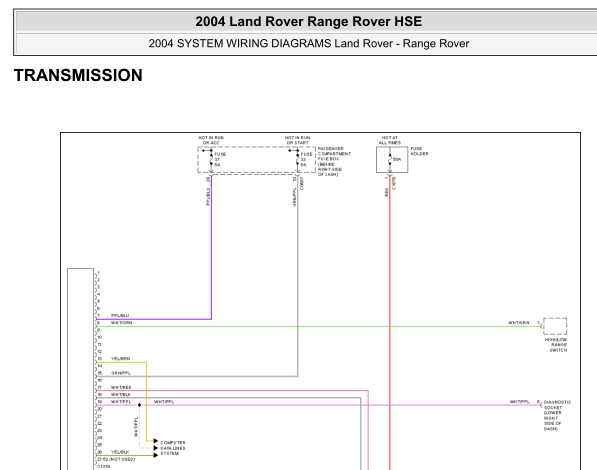Click pin number 22 on the left connector

point(100,424)
